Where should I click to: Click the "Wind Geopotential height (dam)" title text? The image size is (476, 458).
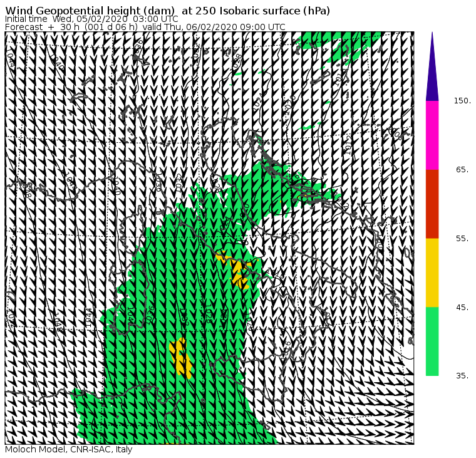90,11
